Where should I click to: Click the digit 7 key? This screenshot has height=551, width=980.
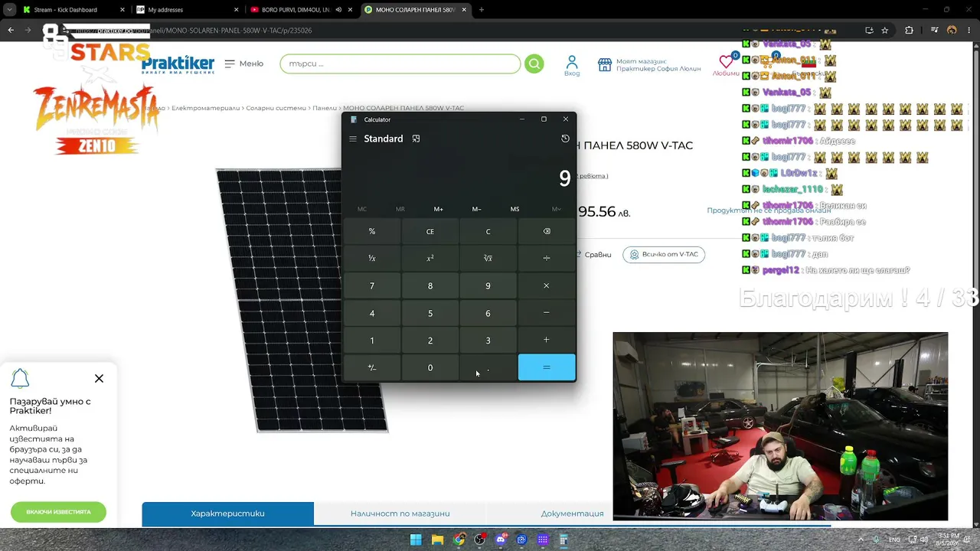(x=372, y=285)
